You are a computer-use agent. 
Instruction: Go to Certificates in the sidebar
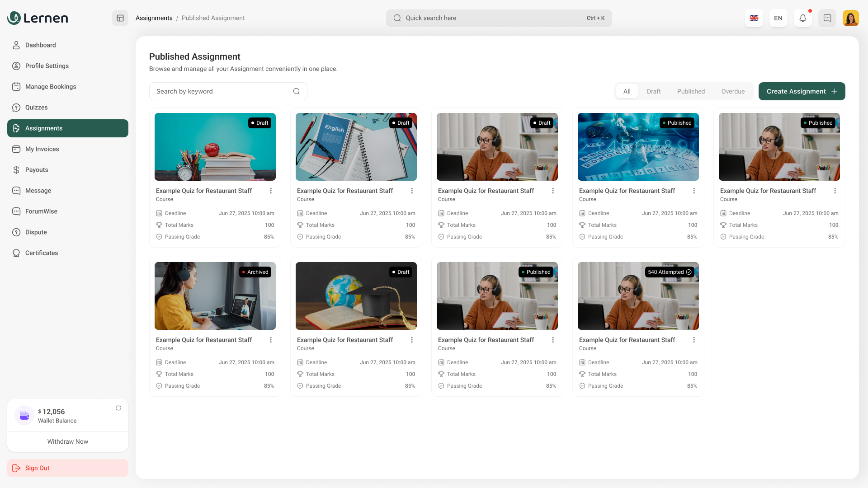(x=42, y=253)
